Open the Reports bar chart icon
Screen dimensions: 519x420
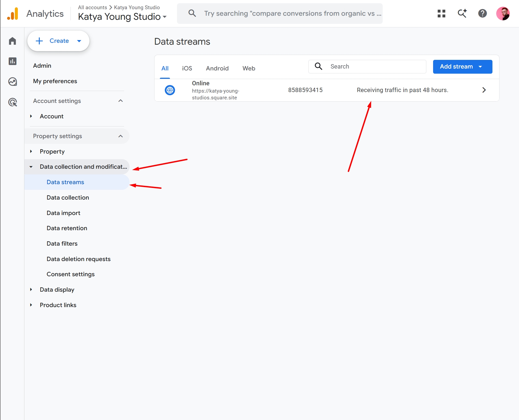coord(12,61)
